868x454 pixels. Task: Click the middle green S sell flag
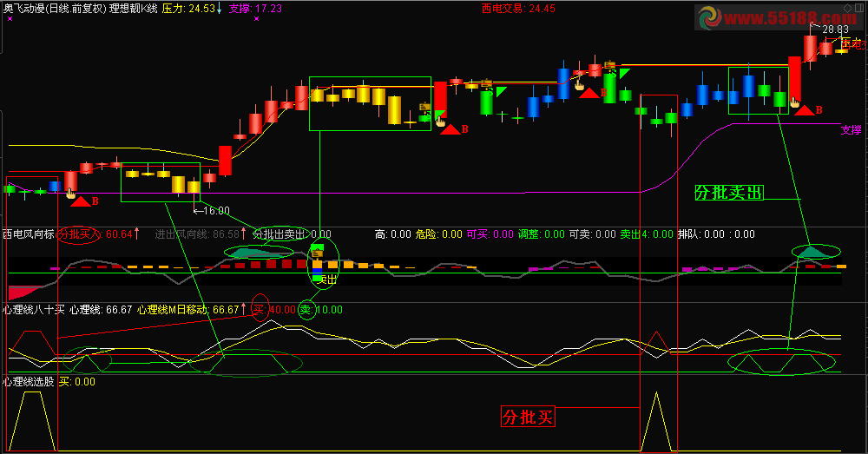501,91
